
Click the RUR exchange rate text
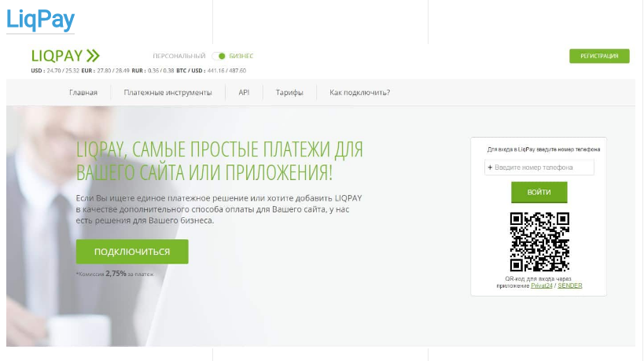pos(153,71)
